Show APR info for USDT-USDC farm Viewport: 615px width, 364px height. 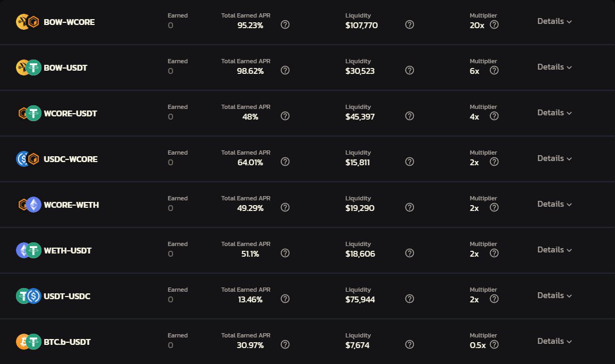coord(285,299)
